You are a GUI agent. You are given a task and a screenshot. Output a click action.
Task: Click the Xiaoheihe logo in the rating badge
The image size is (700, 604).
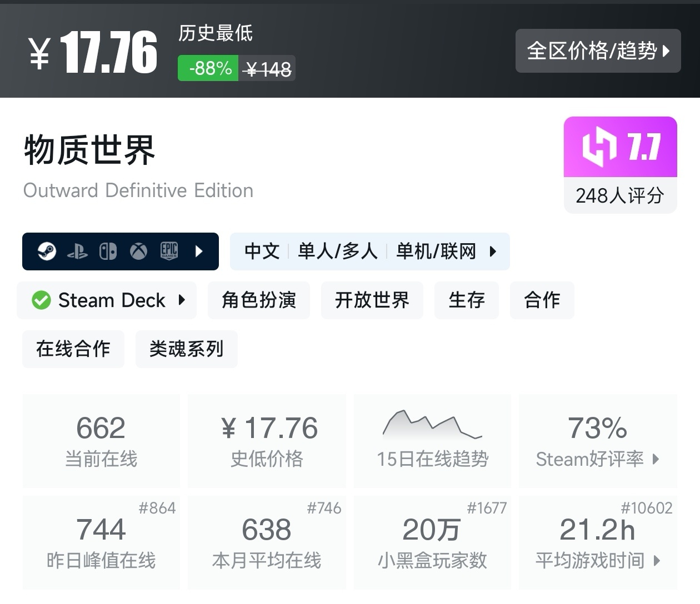click(599, 147)
